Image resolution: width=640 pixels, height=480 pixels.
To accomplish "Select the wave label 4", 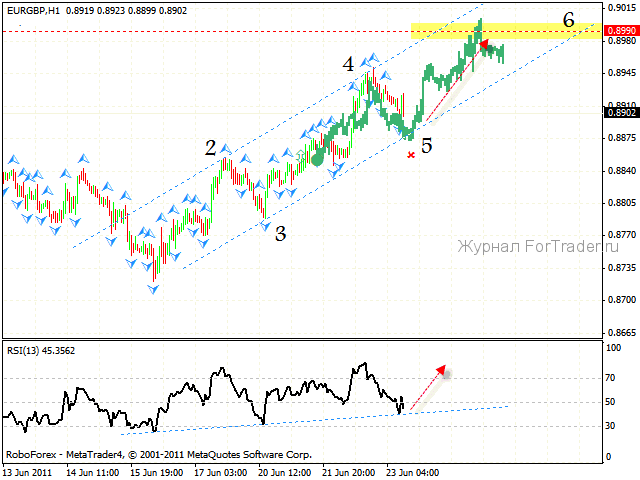I will tap(348, 65).
